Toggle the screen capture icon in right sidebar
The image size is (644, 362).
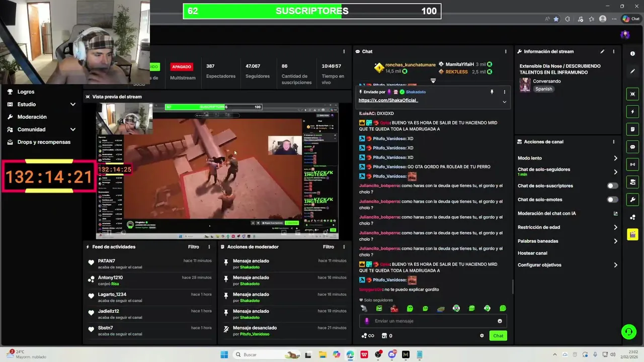coord(632,94)
